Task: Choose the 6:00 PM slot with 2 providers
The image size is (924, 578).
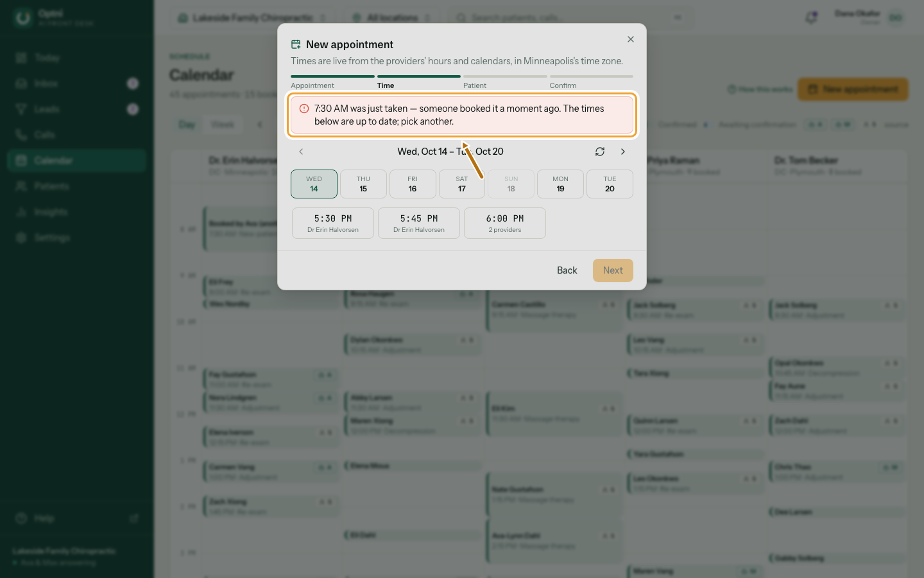Action: coord(505,223)
